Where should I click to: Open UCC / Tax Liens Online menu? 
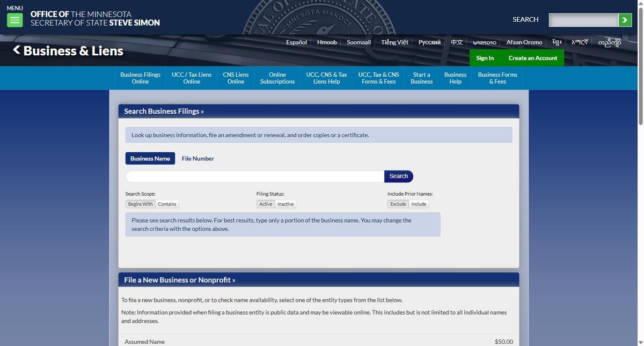pyautogui.click(x=192, y=78)
